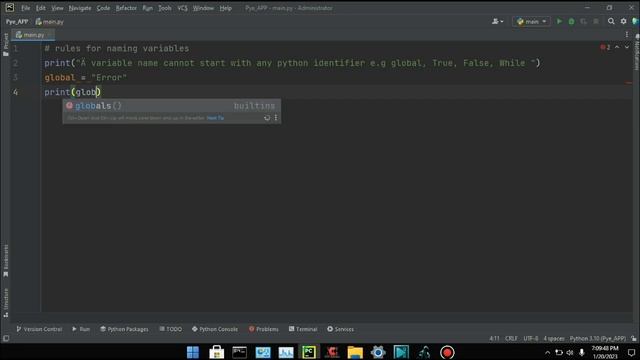
Task: Click cursor position 4:11 in status bar
Action: [494, 338]
